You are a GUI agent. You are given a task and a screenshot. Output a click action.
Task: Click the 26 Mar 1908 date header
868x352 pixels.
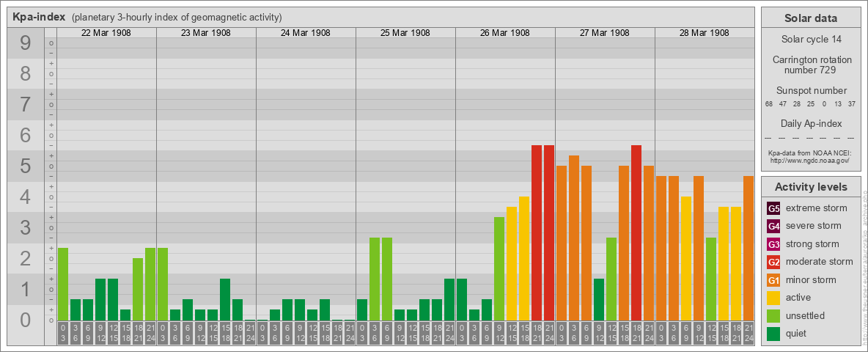coord(505,33)
